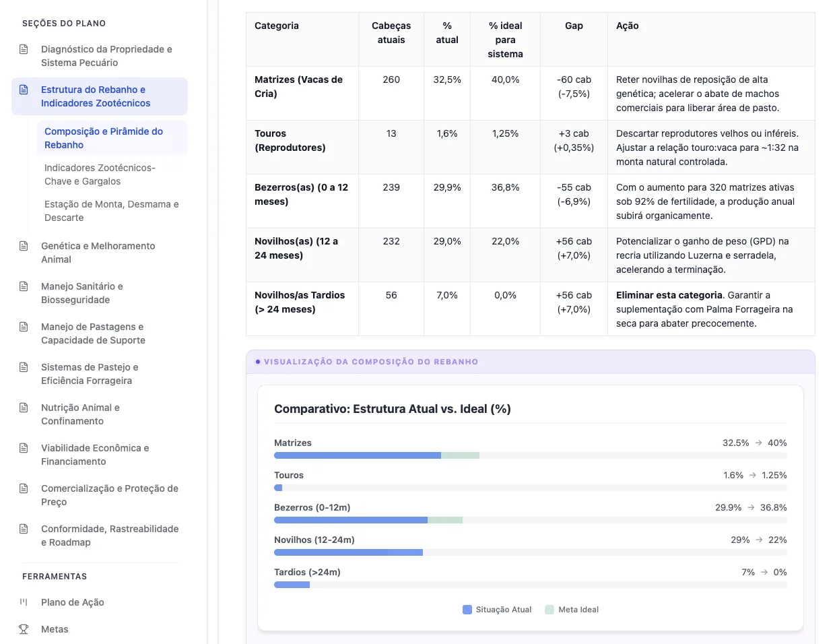This screenshot has width=835, height=644.
Task: Select subsection Composição e Pirâmide do Rebanho
Action: click(112, 138)
